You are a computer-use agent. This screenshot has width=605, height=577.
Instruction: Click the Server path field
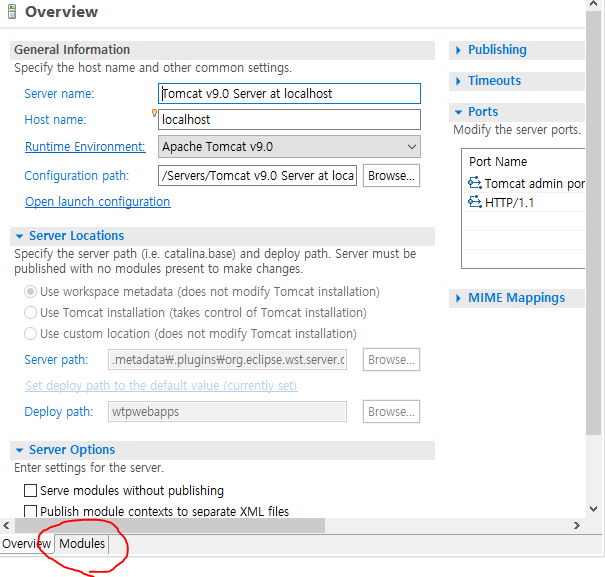pos(227,360)
